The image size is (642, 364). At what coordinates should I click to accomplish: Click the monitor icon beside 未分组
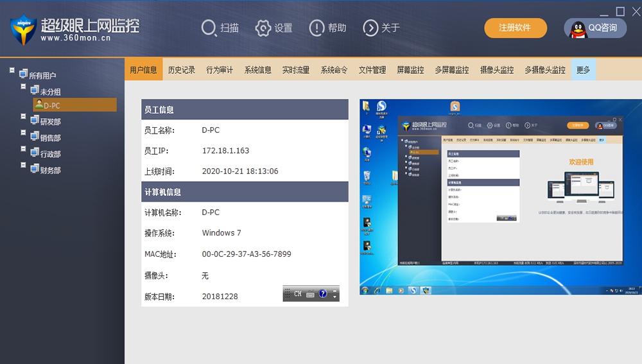[x=35, y=90]
